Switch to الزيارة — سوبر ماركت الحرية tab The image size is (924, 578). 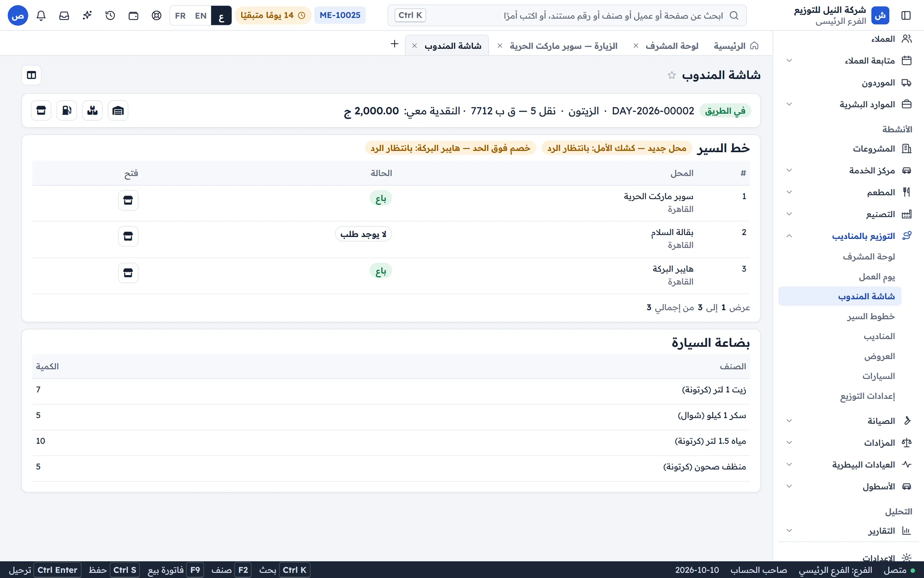tap(563, 46)
